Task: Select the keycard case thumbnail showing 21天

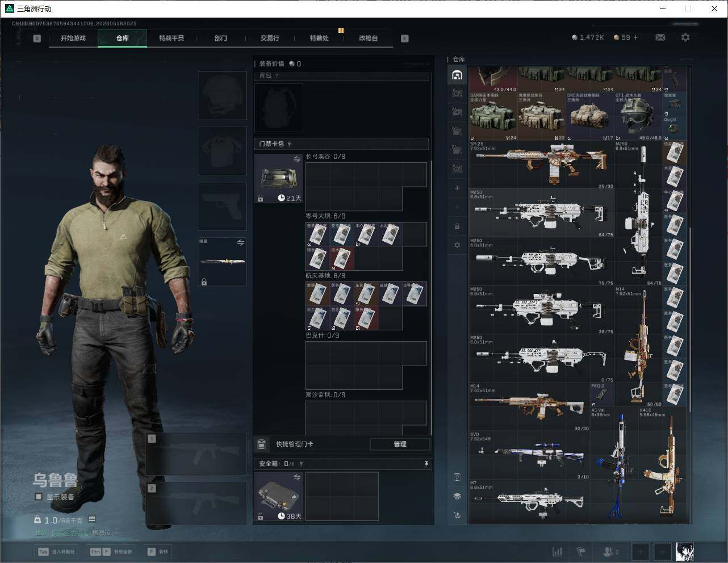Action: [279, 178]
